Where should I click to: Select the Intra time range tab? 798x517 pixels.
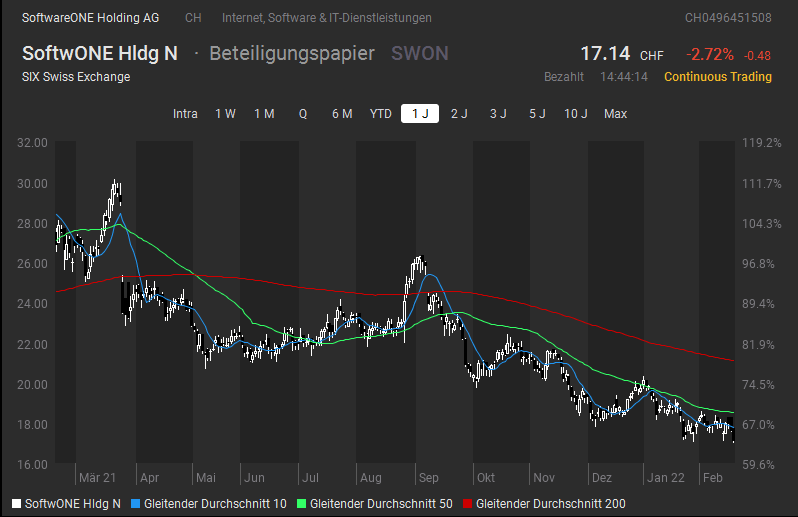click(x=185, y=113)
